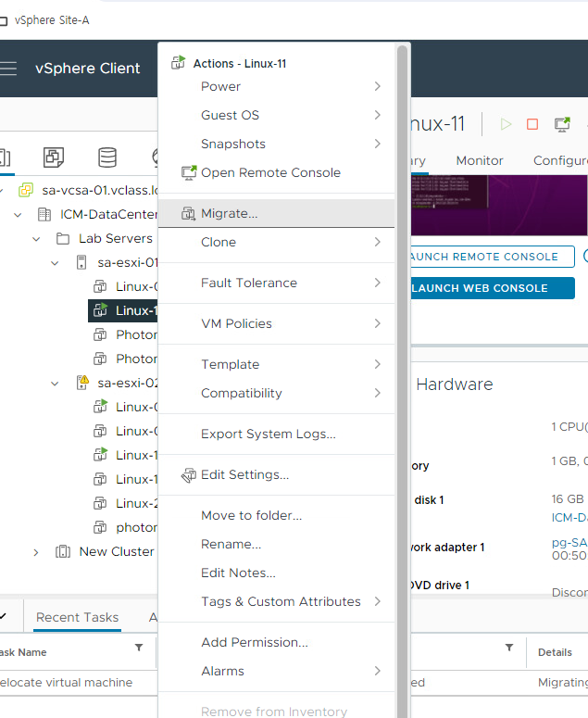
Task: Open the Clone submenu
Action: (x=276, y=242)
